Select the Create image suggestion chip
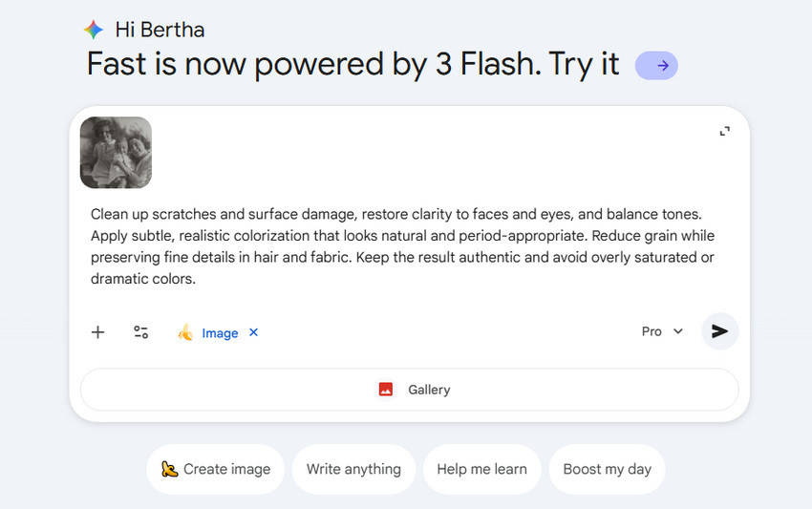The width and height of the screenshot is (812, 509). point(216,469)
